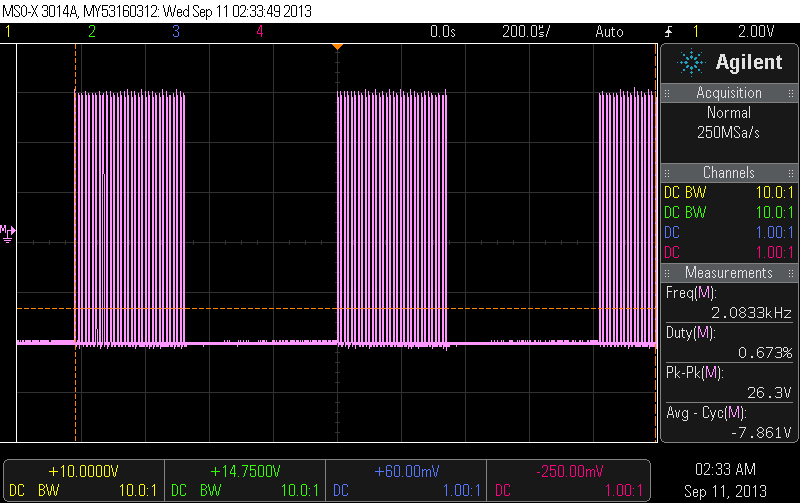Click the -7.861V average value

[761, 433]
